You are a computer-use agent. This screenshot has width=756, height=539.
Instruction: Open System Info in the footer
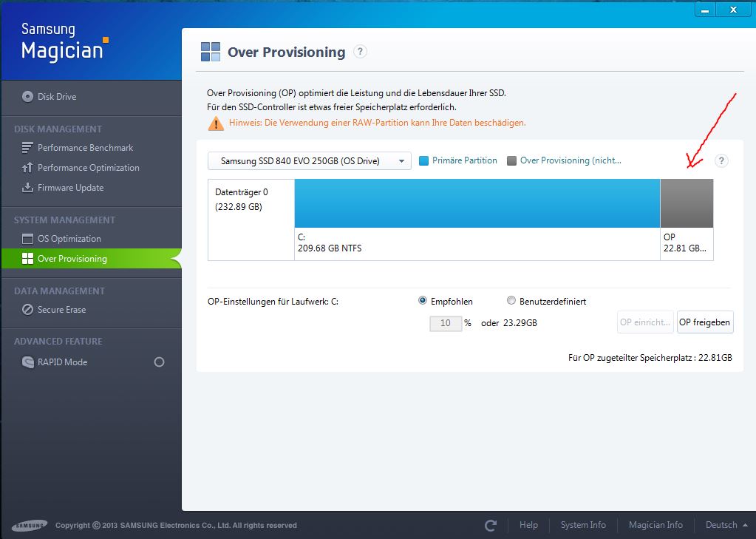583,525
